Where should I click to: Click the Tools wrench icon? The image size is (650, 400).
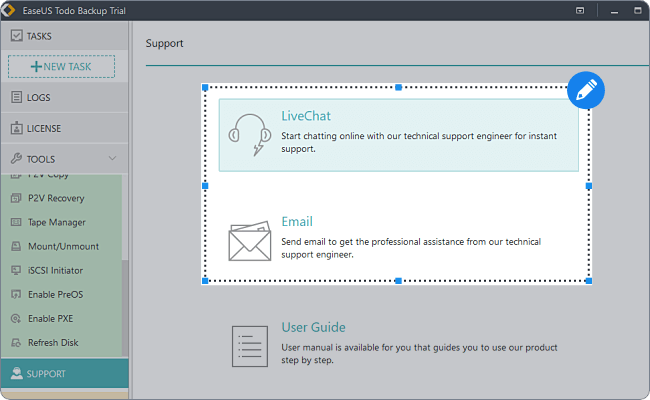pos(16,158)
